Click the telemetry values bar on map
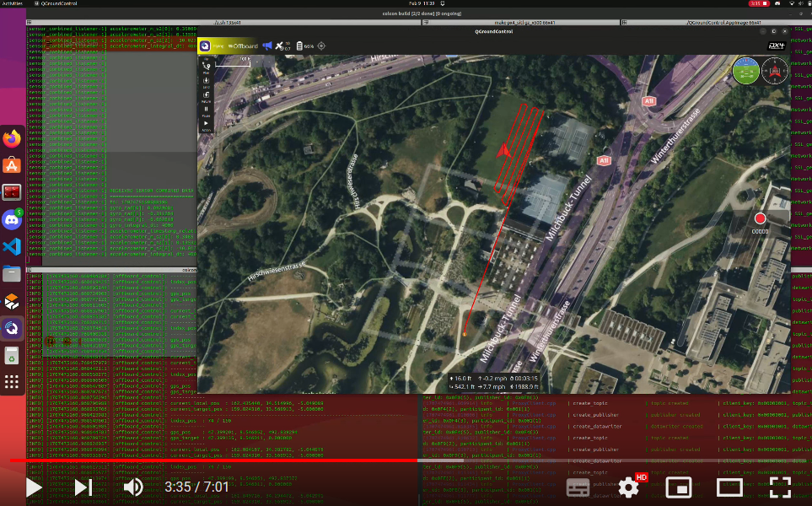812x506 pixels. 493,382
